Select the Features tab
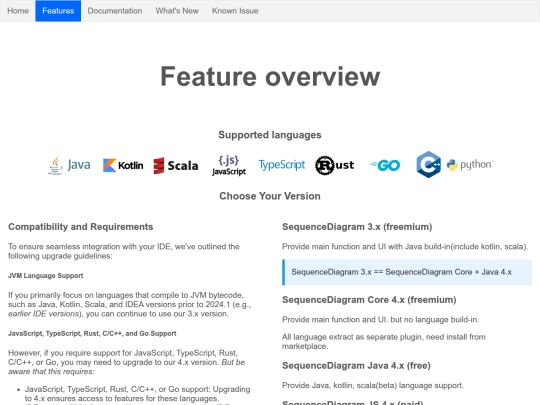The width and height of the screenshot is (540, 405). coord(58,11)
